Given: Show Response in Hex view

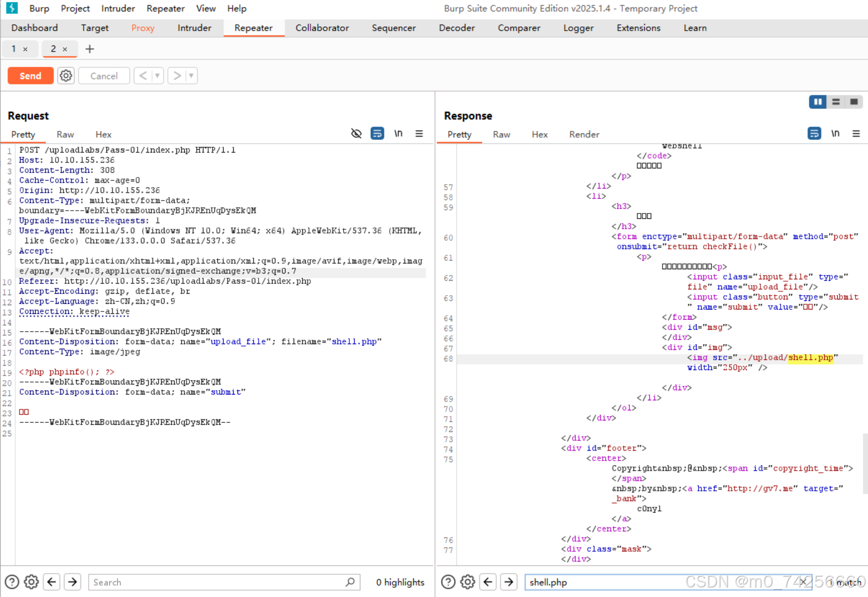Looking at the screenshot, I should tap(539, 134).
